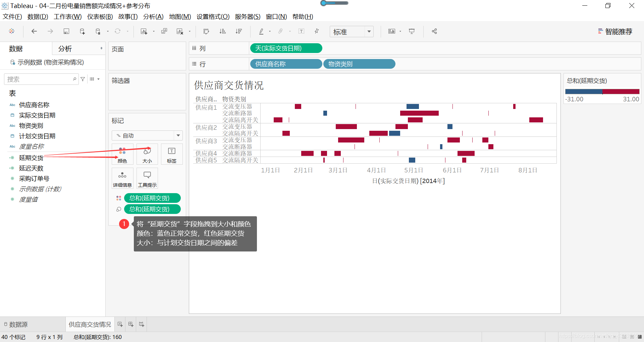Image resolution: width=644 pixels, height=342 pixels.
Task: Select the 延期交货 field
Action: click(31, 158)
